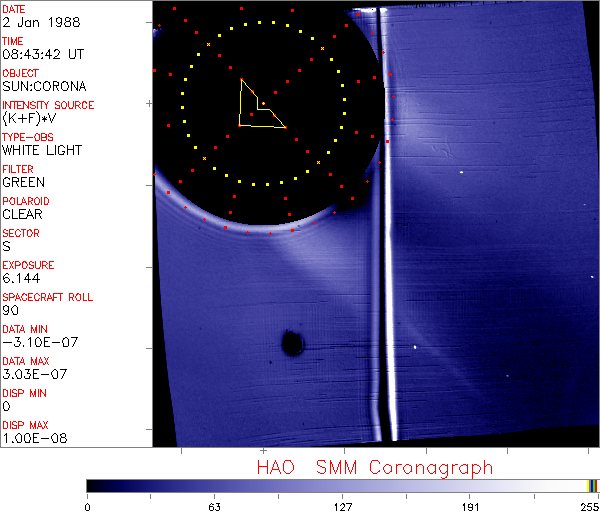Click the multicolor end of the color bar
This screenshot has width=600, height=512.
[x=593, y=485]
